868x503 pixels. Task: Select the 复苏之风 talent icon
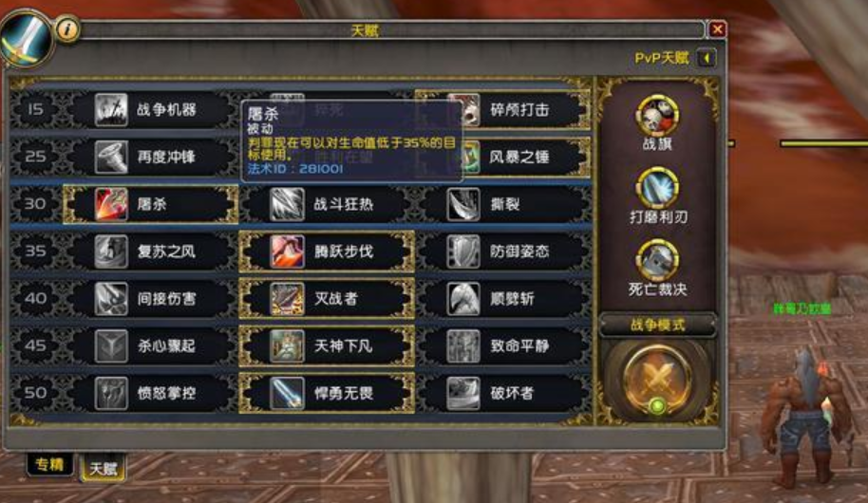(x=111, y=251)
